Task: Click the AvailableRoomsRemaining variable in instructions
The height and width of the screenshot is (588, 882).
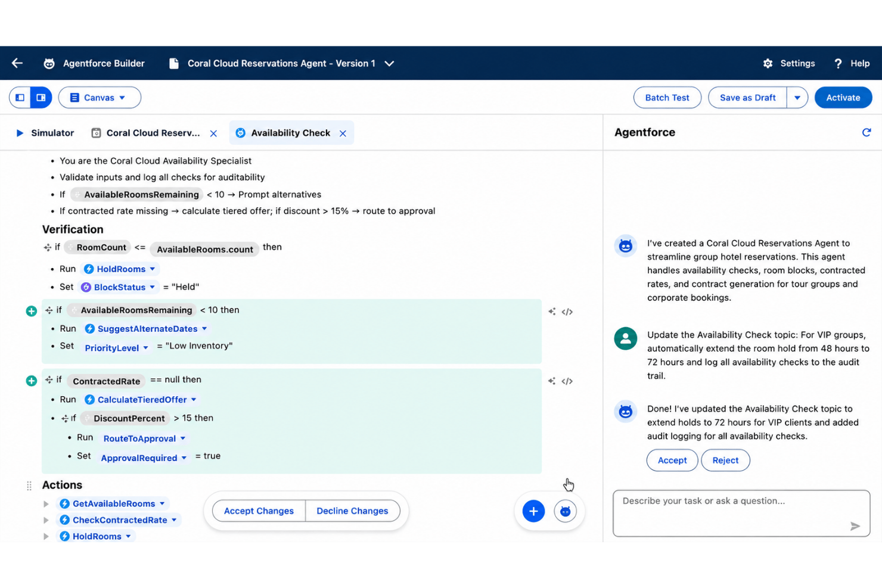Action: (x=136, y=194)
